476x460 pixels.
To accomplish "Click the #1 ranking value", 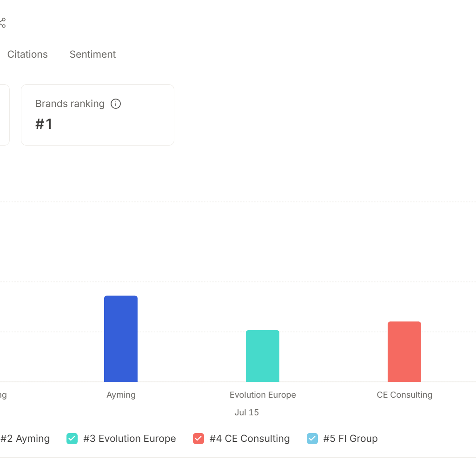I will pos(44,124).
